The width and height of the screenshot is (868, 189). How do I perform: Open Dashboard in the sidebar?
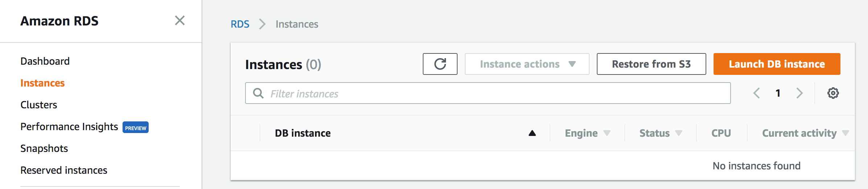point(45,61)
